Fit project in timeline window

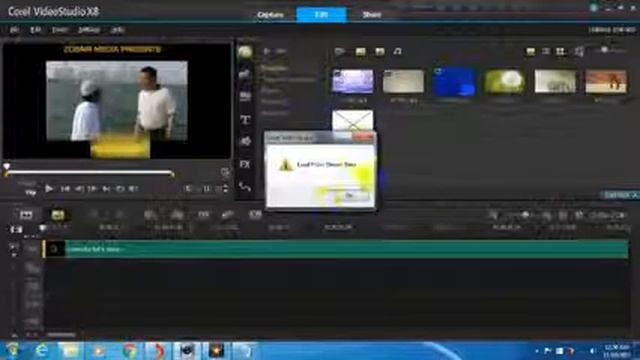pyautogui.click(x=563, y=215)
